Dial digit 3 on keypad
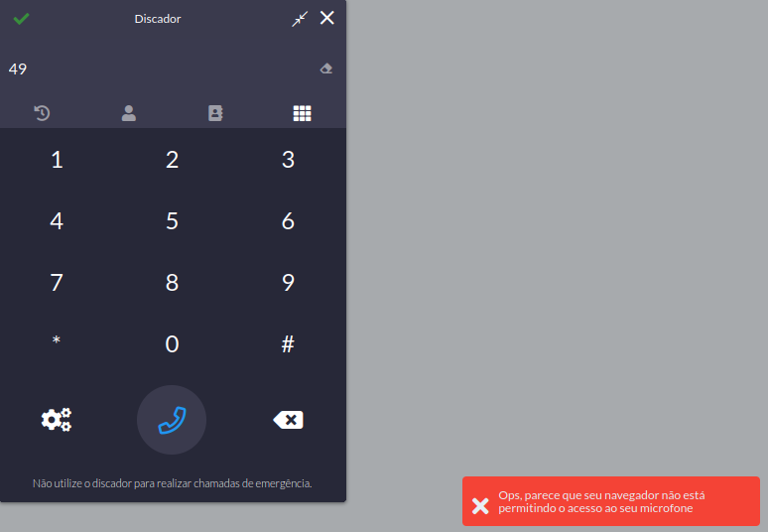This screenshot has height=532, width=768. tap(288, 160)
